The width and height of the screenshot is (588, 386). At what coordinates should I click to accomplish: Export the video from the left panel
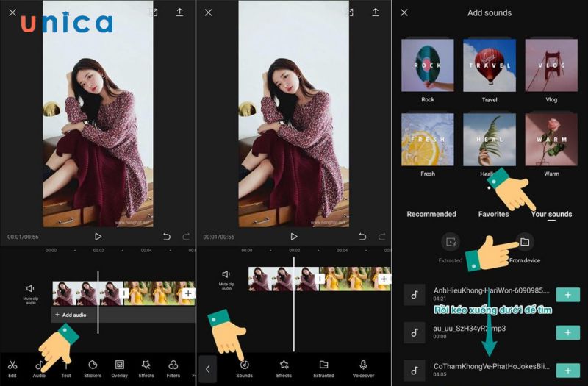click(x=179, y=12)
